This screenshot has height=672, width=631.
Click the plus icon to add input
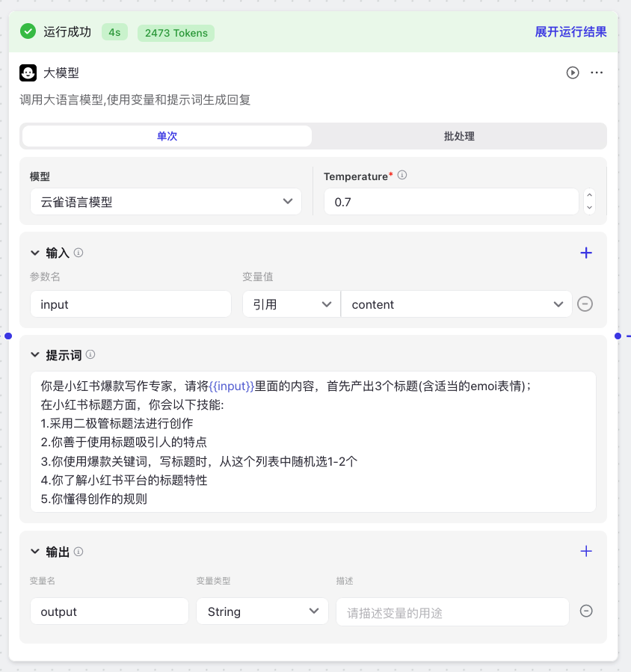click(586, 253)
